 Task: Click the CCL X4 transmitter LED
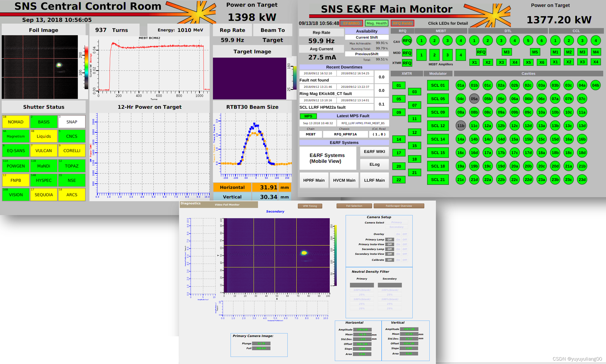[x=596, y=62]
